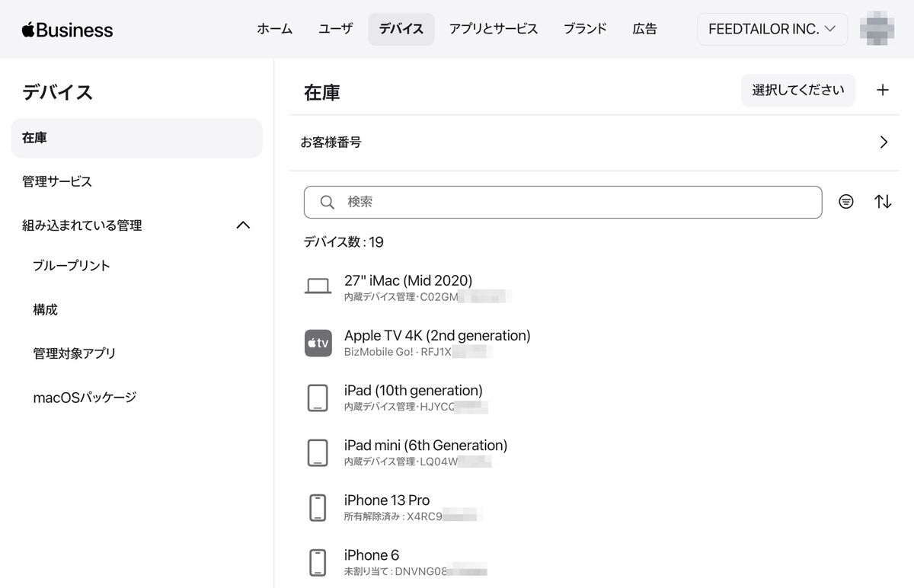Open the sort order arrows icon
Viewport: 914px width, 588px height.
point(883,202)
